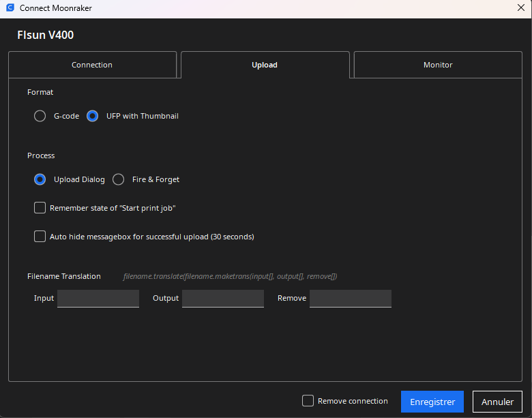Close the Connect Moonraker dialog
Viewport: 532px width, 418px height.
(x=521, y=8)
